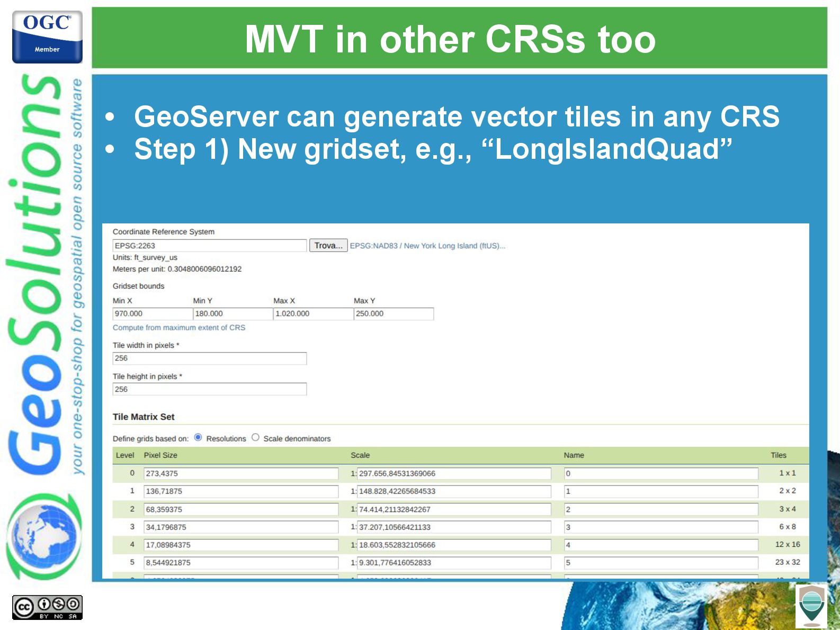
Task: Click the scale field 37.207,10566421133
Action: tap(454, 527)
